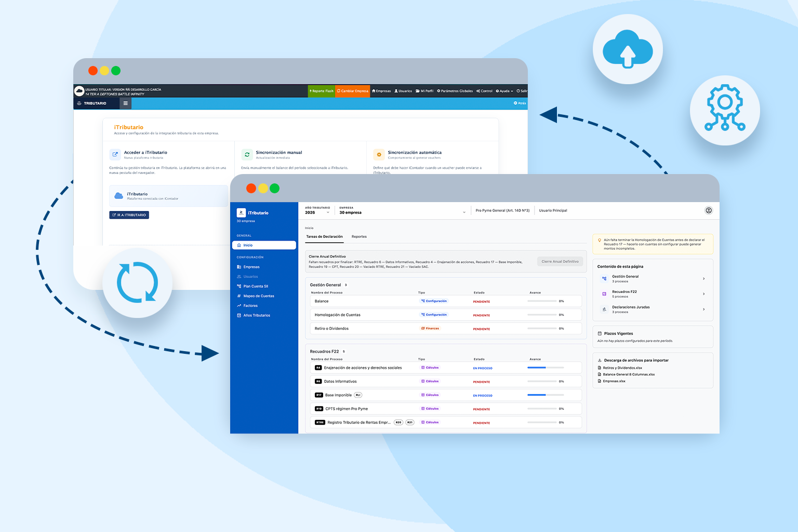The width and height of the screenshot is (798, 532).
Task: Open the hamburger menu beside TRIBUTARIO
Action: click(x=125, y=103)
